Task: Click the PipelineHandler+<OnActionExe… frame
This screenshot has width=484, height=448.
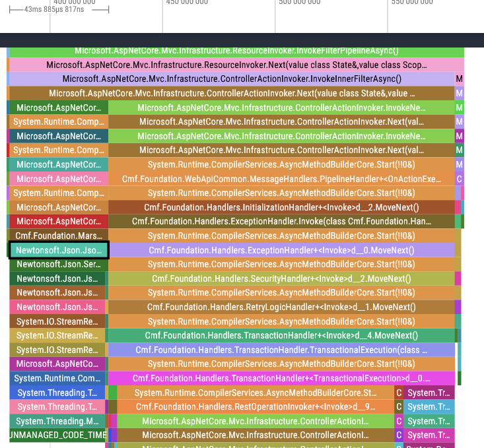Action: (x=281, y=179)
